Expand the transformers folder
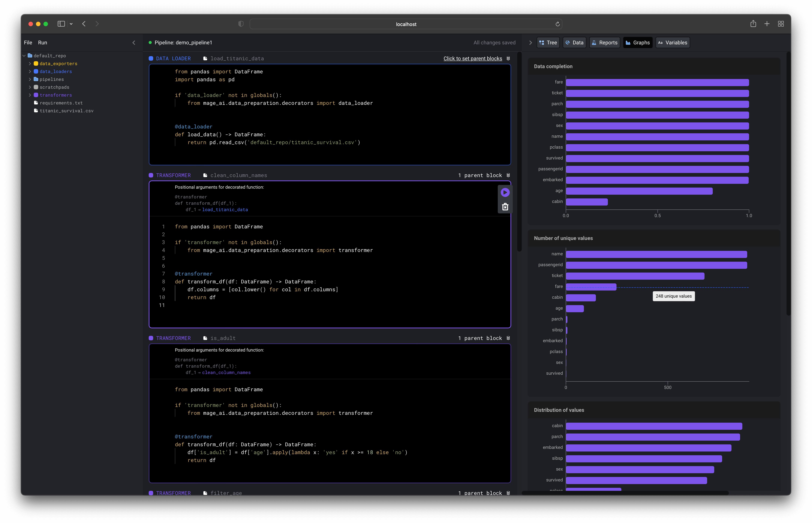This screenshot has width=812, height=523. [30, 95]
